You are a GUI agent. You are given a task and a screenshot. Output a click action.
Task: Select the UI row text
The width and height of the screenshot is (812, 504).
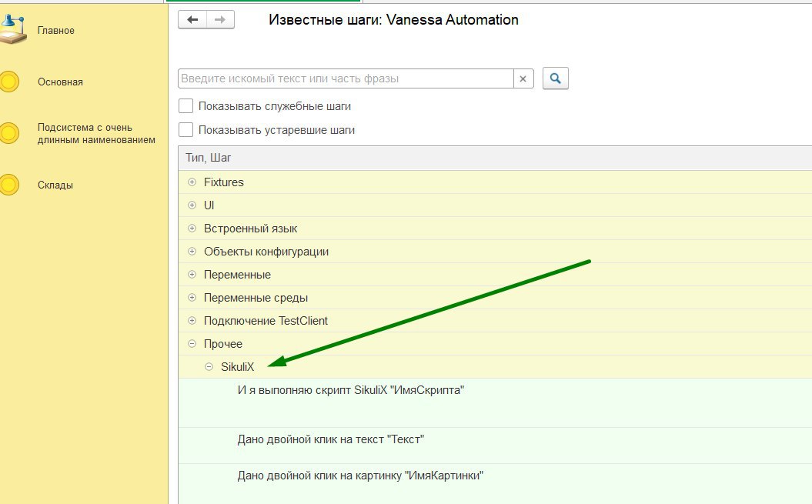coord(209,205)
